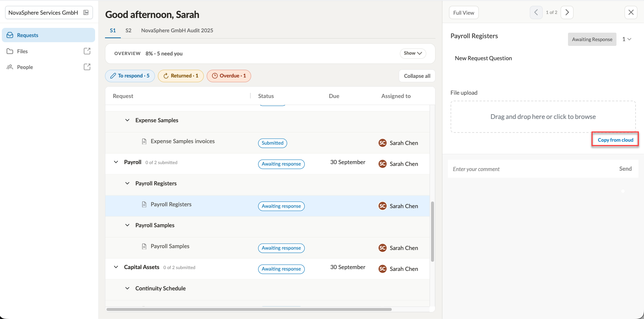Collapse the Payroll Registers group
Image resolution: width=644 pixels, height=319 pixels.
127,184
